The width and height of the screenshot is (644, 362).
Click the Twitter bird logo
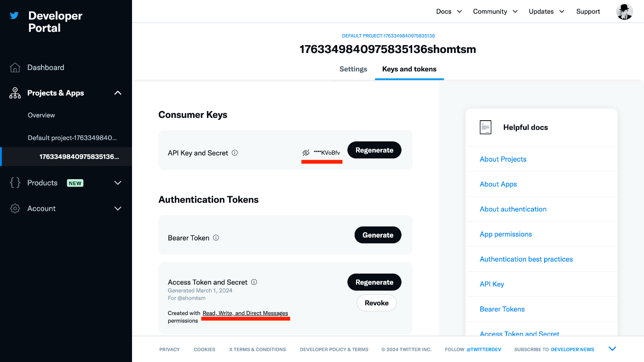14,16
